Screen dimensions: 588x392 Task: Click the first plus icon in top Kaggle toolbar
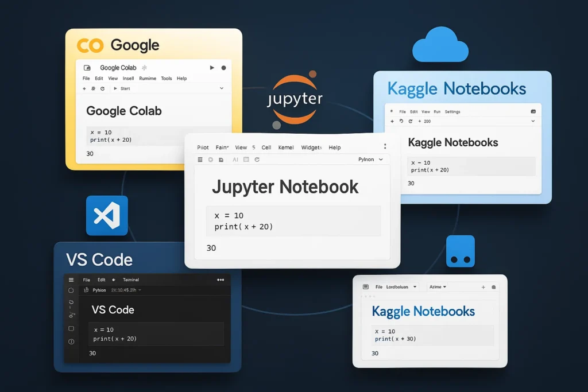pos(392,122)
